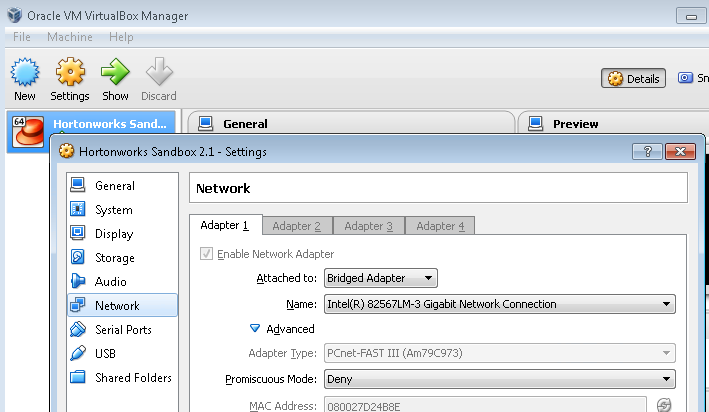Open the Adapter Type dropdown
Viewport: 709px width, 412px height.
click(500, 353)
